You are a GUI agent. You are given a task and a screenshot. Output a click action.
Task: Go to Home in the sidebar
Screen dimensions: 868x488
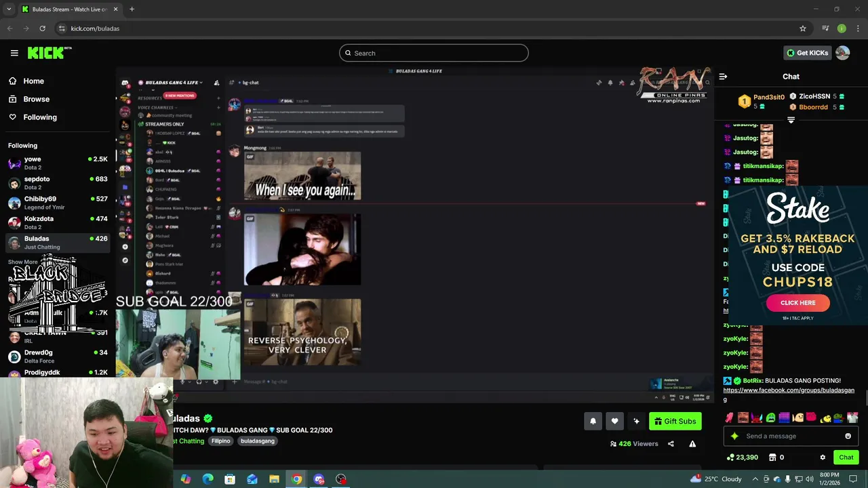[33, 81]
